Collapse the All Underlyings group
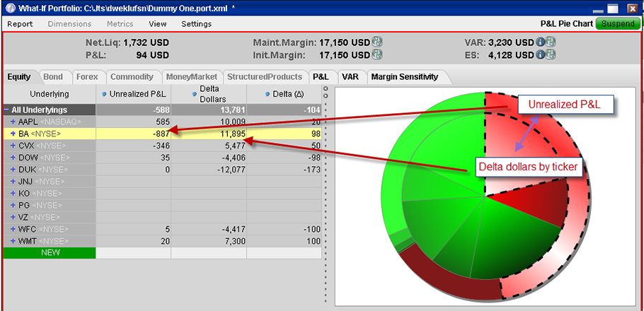The height and width of the screenshot is (311, 644). [x=6, y=110]
